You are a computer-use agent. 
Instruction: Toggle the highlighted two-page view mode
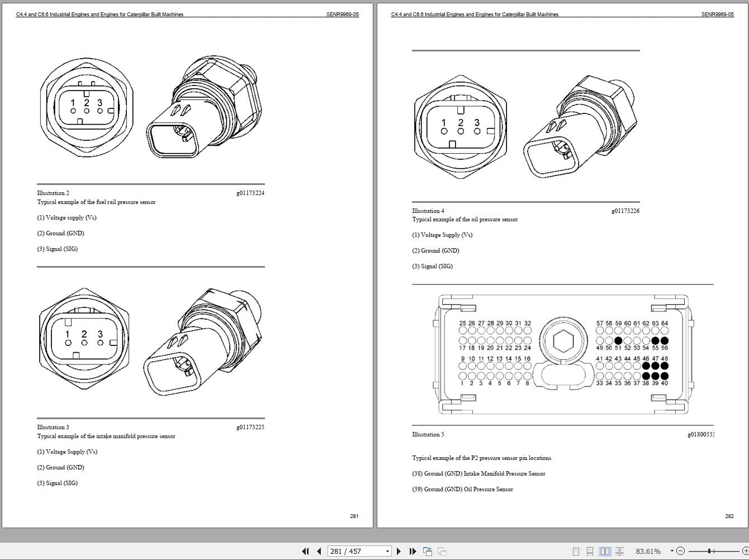(x=606, y=551)
